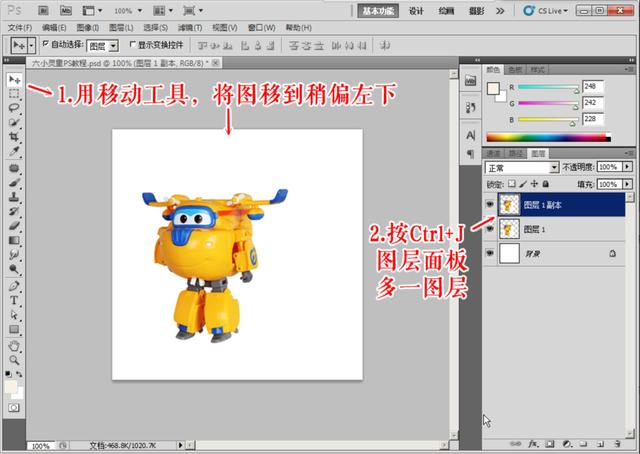Viewport: 640px width, 454px height.
Task: Open the 滤镜(T) menu
Action: [190, 28]
